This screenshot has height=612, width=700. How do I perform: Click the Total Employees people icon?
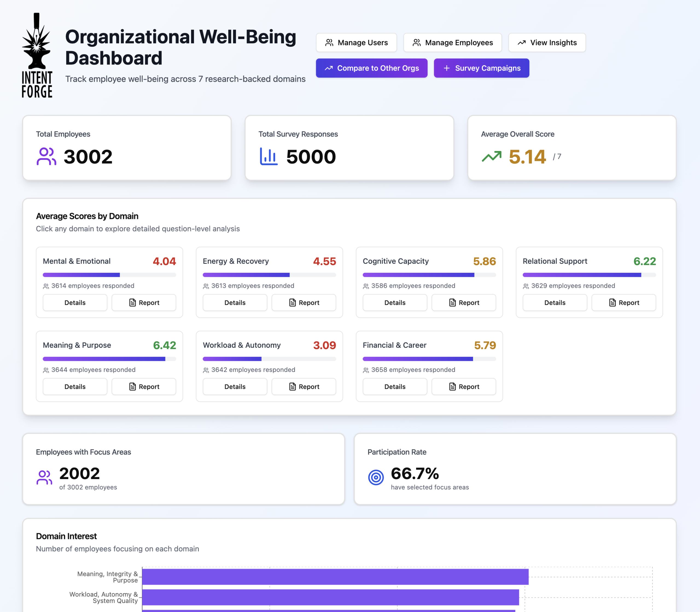point(46,156)
